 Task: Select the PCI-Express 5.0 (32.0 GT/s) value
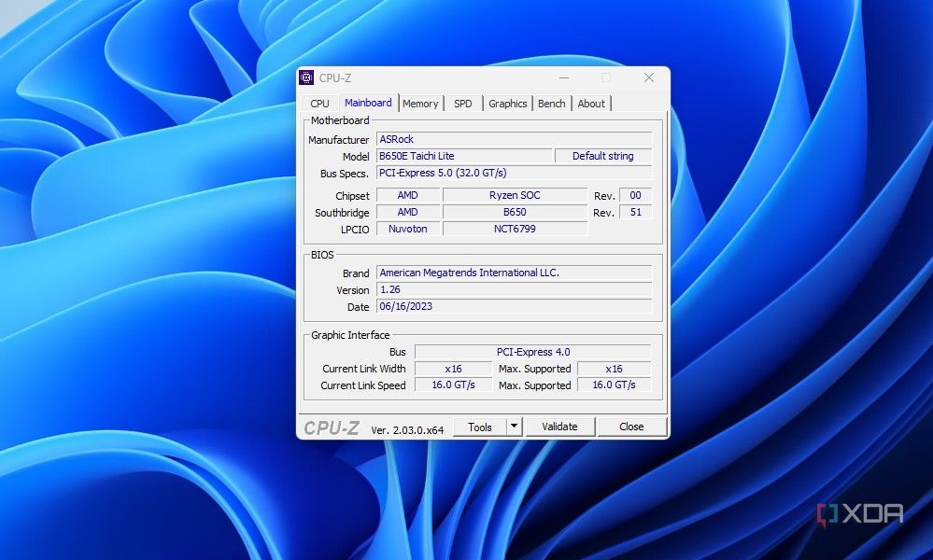coord(514,173)
